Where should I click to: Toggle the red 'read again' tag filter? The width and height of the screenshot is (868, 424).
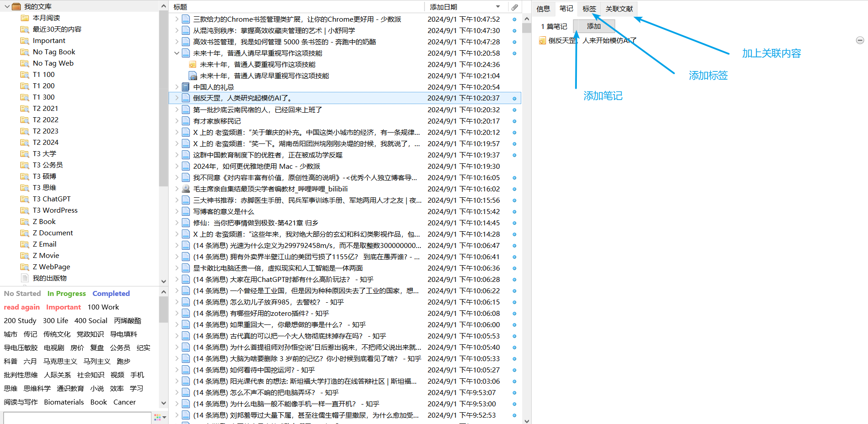coord(22,307)
